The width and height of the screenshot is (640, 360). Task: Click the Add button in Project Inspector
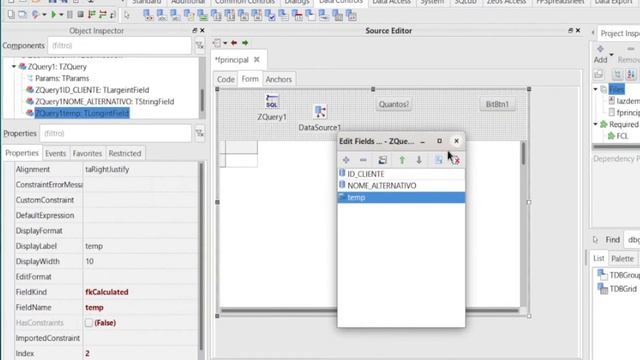600,54
